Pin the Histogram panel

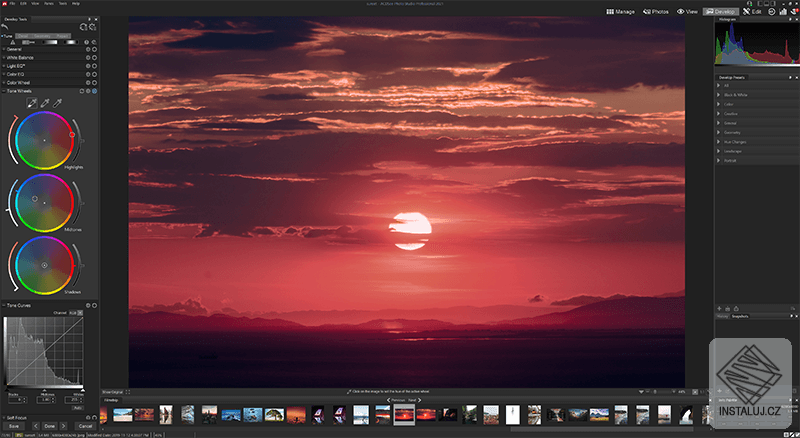(791, 19)
